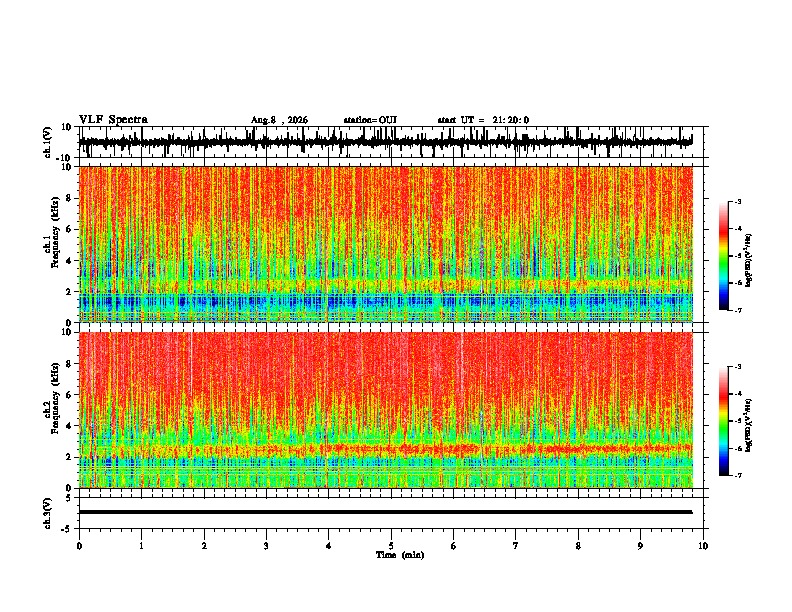Click the 'start UT = 21:20: 0' label
This screenshot has width=792, height=612.
pos(483,120)
